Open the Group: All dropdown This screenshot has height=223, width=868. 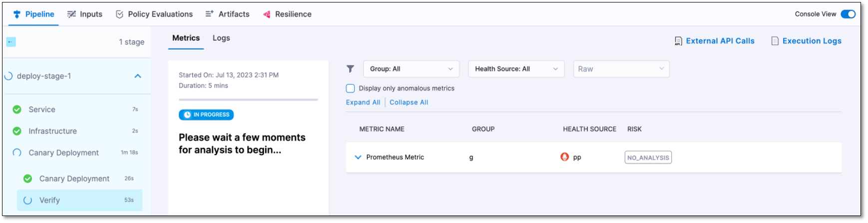(411, 69)
